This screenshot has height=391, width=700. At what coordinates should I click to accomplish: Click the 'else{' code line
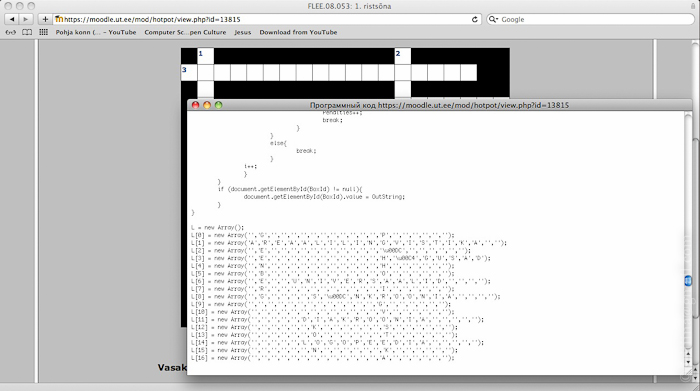click(278, 143)
